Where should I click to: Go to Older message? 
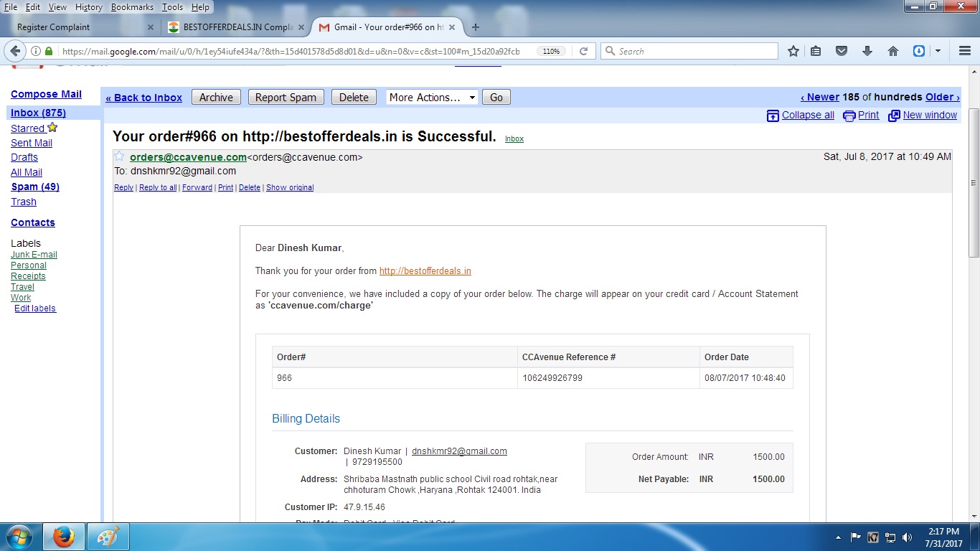(x=942, y=97)
